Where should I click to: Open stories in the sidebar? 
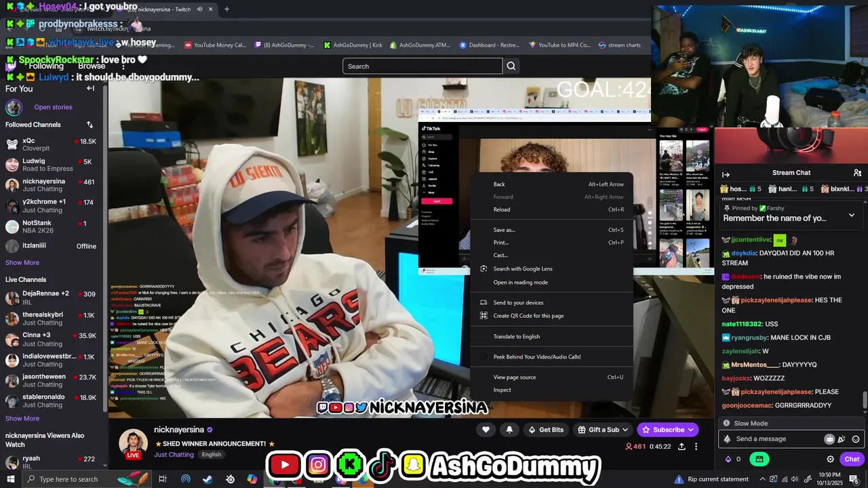pyautogui.click(x=53, y=107)
